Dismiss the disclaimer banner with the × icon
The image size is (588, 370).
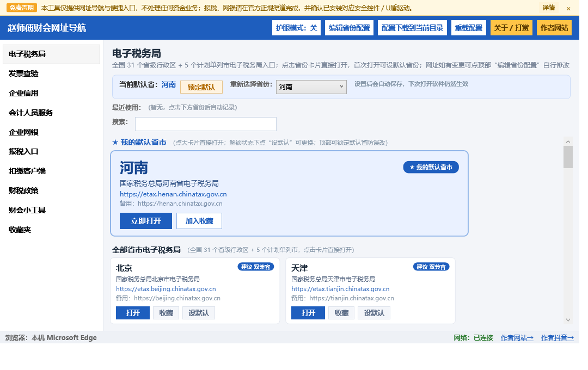[568, 8]
